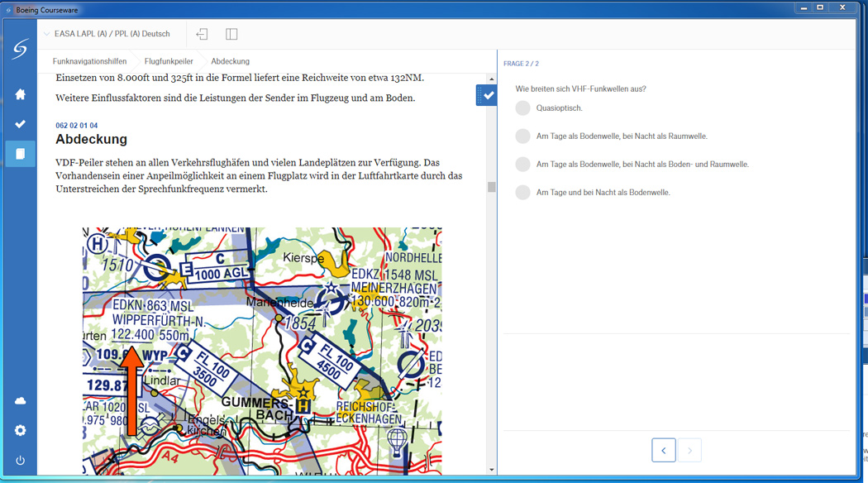Image resolution: width=868 pixels, height=483 pixels.
Task: Click the '062 02 01 04' reference code
Action: [x=76, y=126]
